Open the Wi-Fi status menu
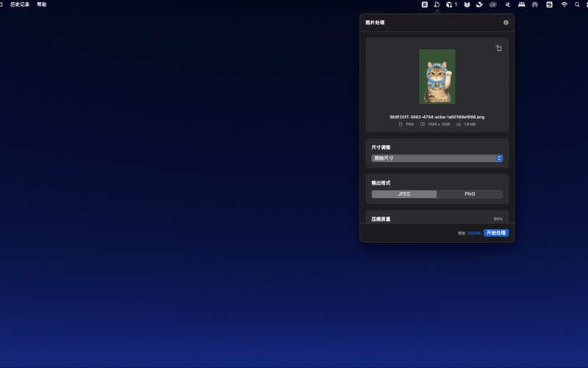The image size is (588, 368). (564, 4)
